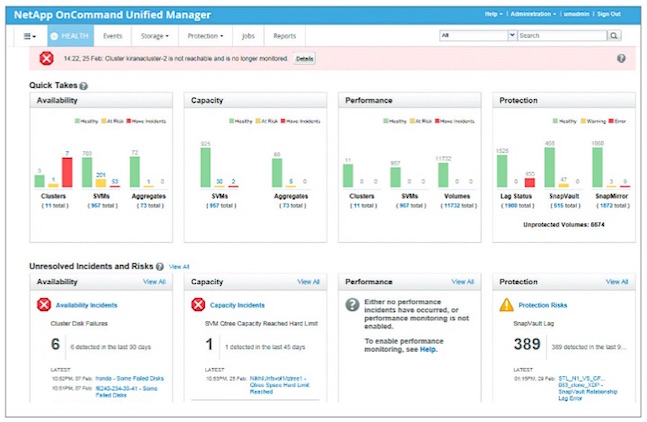This screenshot has width=647, height=422.
Task: Click the HEALTH tab icon
Action: click(54, 36)
